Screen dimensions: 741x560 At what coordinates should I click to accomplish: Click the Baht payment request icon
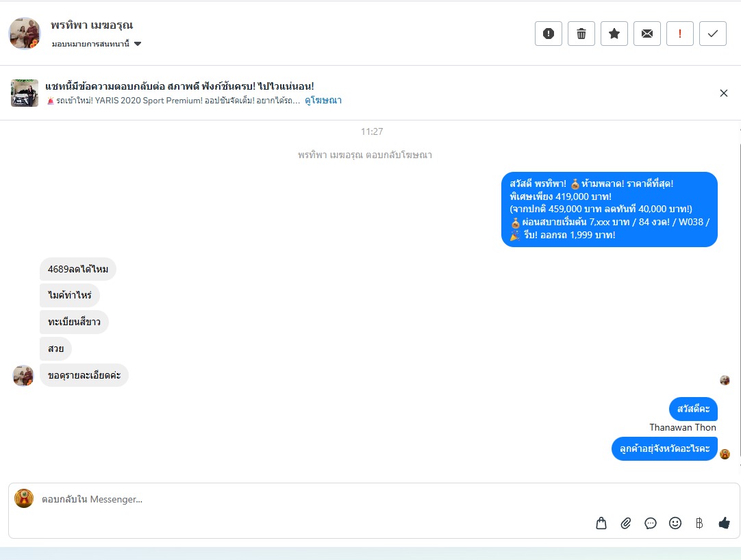click(699, 523)
